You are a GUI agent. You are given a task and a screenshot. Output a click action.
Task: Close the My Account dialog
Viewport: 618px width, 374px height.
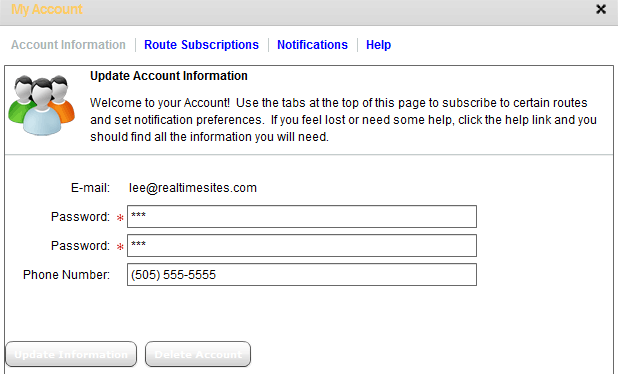click(601, 9)
